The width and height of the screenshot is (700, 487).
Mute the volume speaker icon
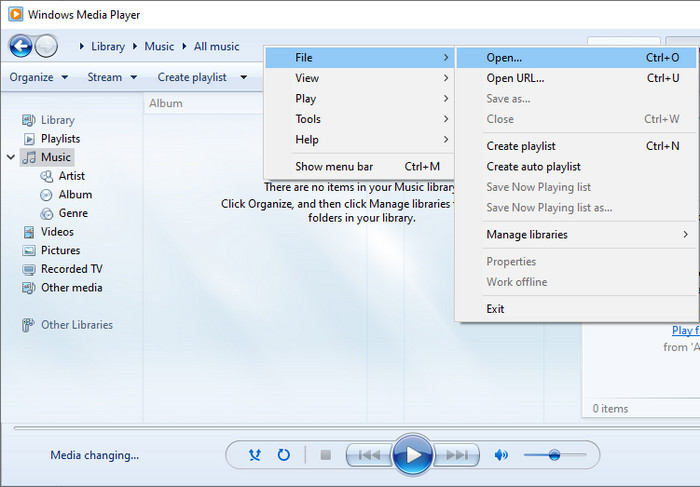[x=501, y=455]
